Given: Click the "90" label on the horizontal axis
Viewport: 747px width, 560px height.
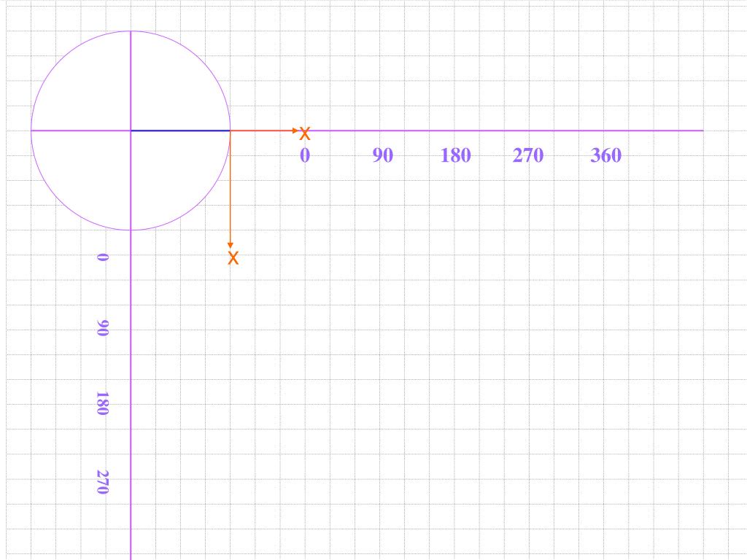Looking at the screenshot, I should (382, 155).
